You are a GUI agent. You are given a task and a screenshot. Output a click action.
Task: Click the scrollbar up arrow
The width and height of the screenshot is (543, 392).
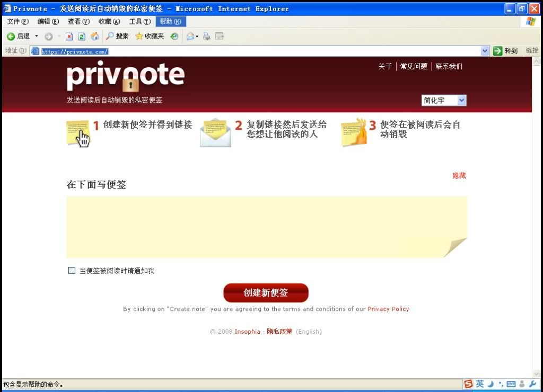[x=536, y=61]
